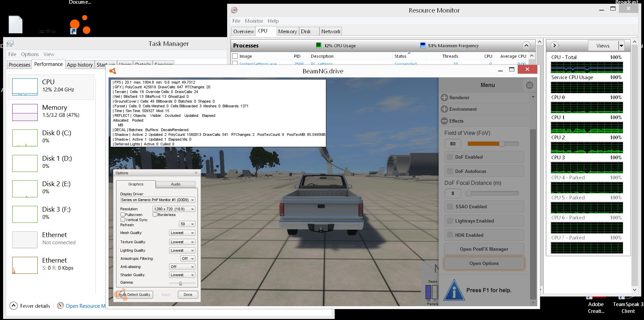The image size is (644, 320).
Task: Open the blank document desktop icon
Action: coord(15,24)
